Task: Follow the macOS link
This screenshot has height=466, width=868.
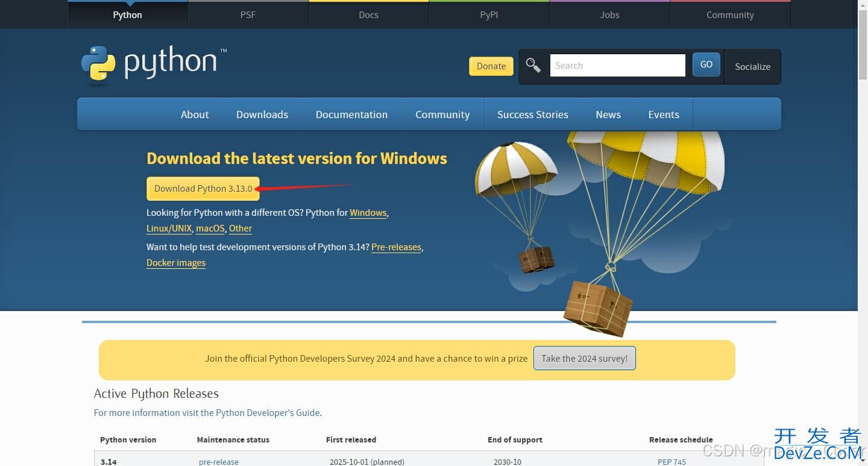Action: (x=210, y=228)
